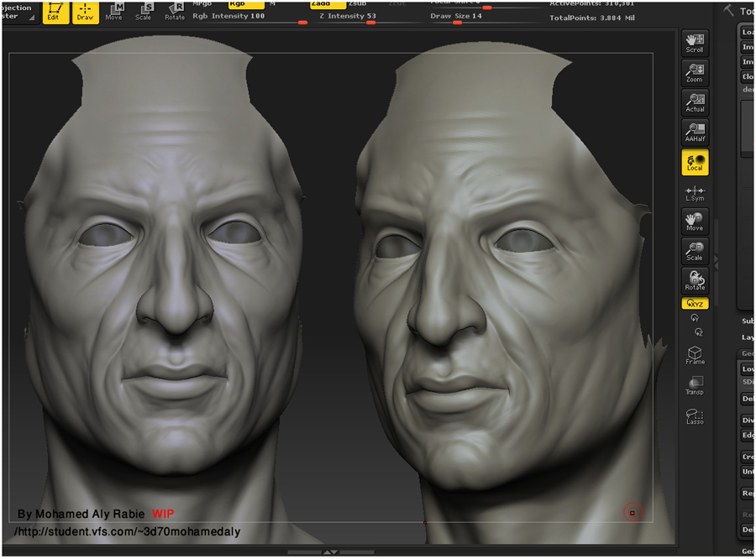Toggle L.Sym local symmetry
756x559 pixels.
click(x=695, y=193)
